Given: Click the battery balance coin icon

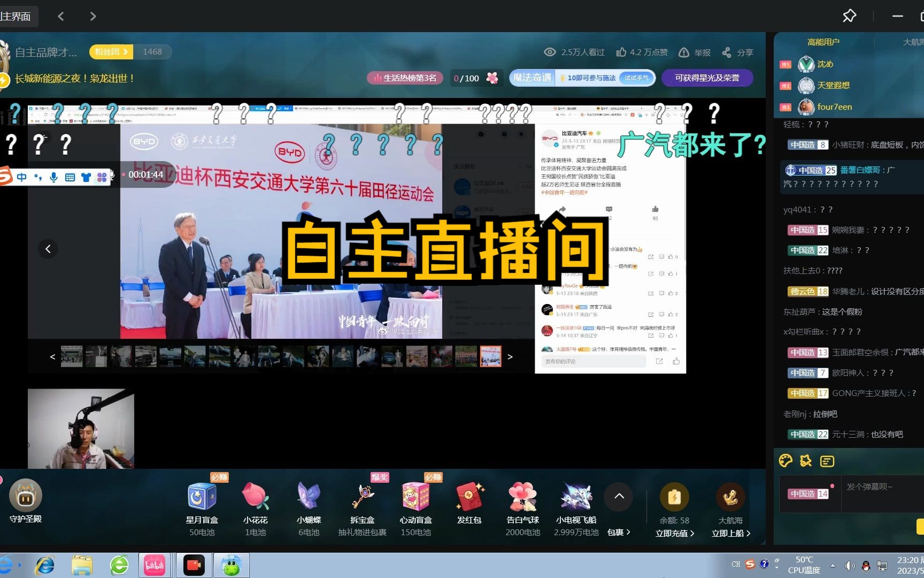Looking at the screenshot, I should pos(674,497).
